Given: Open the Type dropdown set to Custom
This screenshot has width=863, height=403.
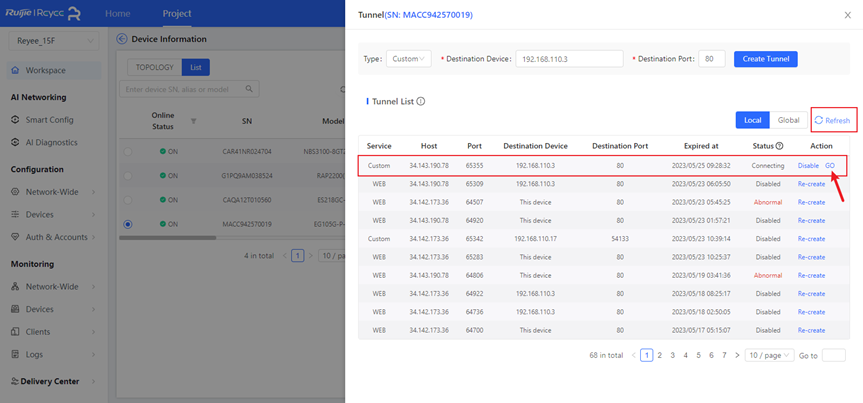Looking at the screenshot, I should 409,59.
